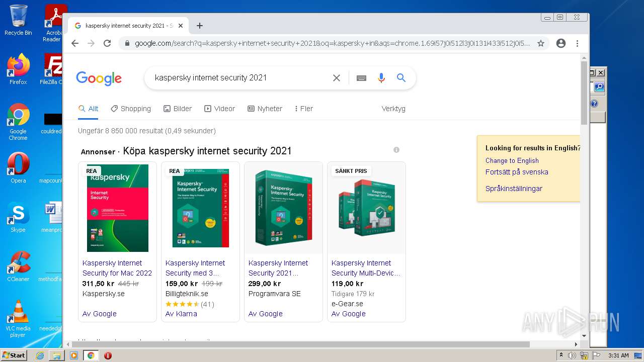The height and width of the screenshot is (362, 644).
Task: Click the 311,50 kr price
Action: point(98,284)
